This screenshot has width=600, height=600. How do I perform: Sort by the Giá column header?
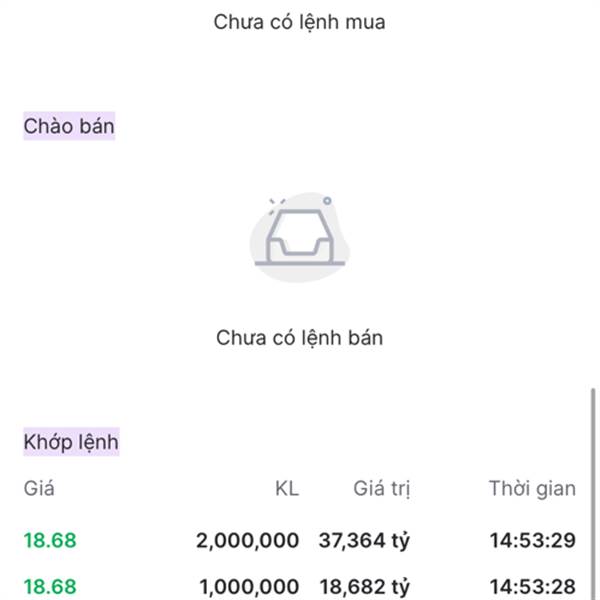[39, 489]
